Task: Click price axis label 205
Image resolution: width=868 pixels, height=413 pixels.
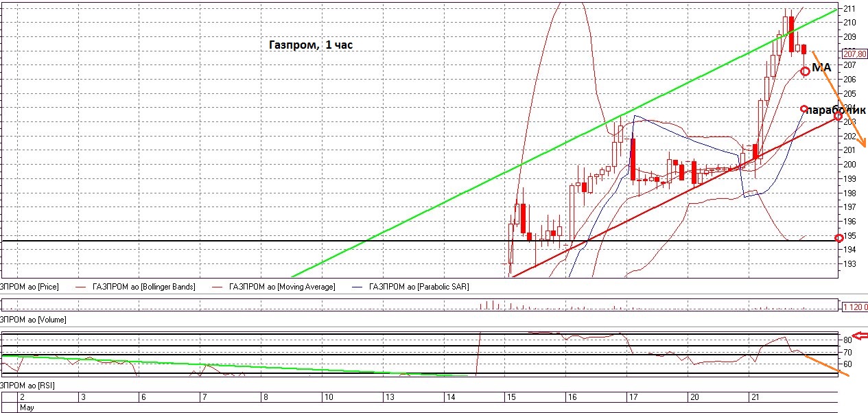Action: (850, 94)
